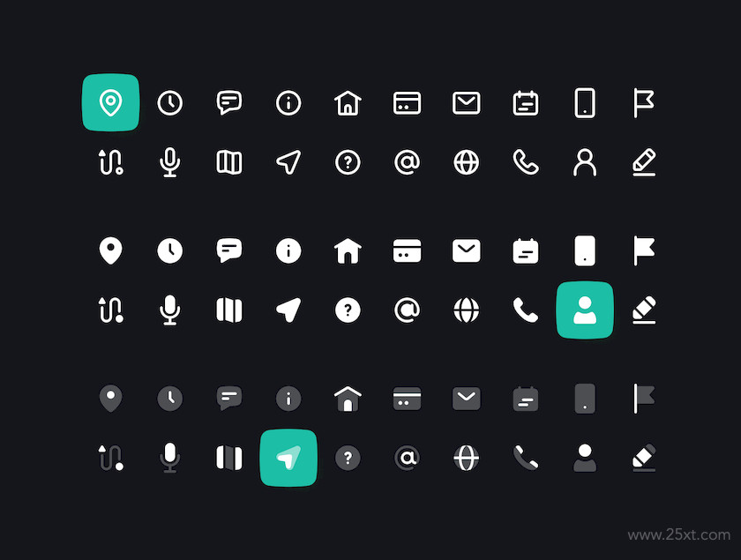The height and width of the screenshot is (560, 741).
Task: Select the outline smartphone icon
Action: tap(585, 102)
